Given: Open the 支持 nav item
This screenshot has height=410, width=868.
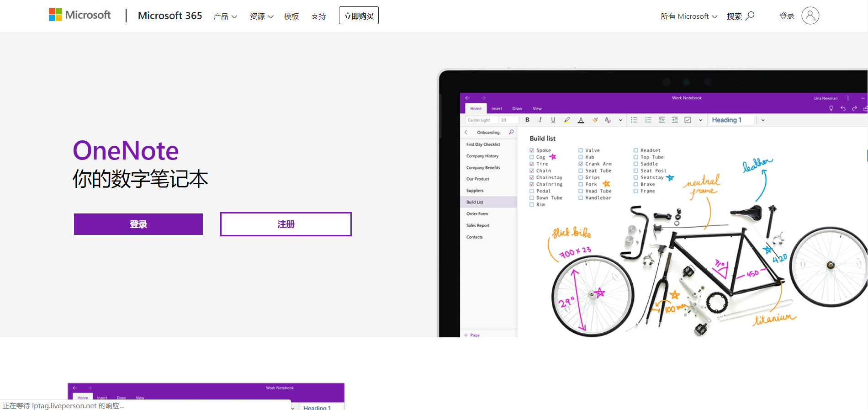Looking at the screenshot, I should pyautogui.click(x=318, y=16).
